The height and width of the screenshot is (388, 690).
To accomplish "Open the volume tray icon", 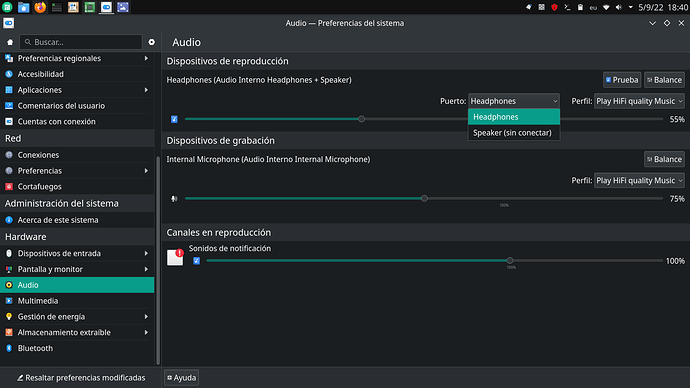I will pyautogui.click(x=619, y=7).
